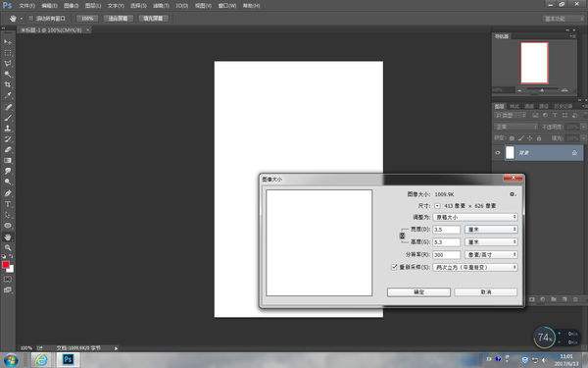Select the Eraser tool

pyautogui.click(x=8, y=149)
